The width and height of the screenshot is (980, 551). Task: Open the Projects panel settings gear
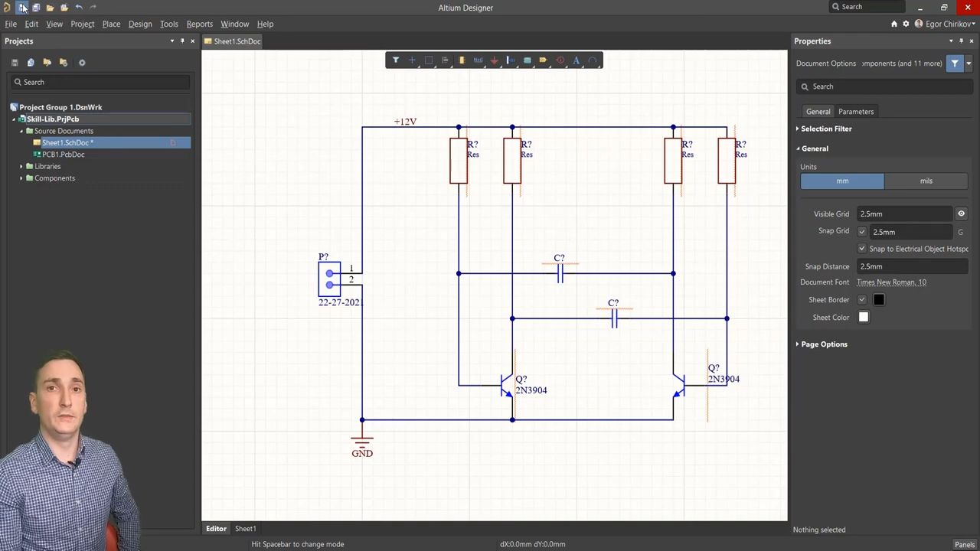coord(82,63)
